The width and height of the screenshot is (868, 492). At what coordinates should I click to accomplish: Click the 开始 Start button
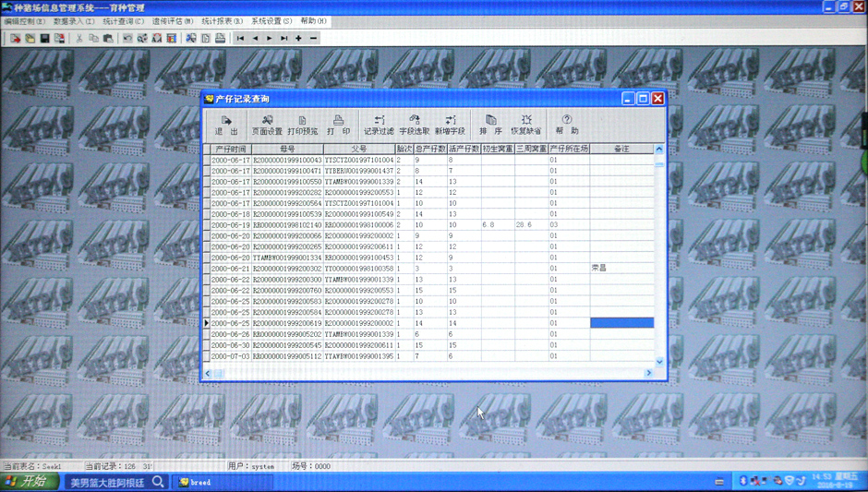30,482
